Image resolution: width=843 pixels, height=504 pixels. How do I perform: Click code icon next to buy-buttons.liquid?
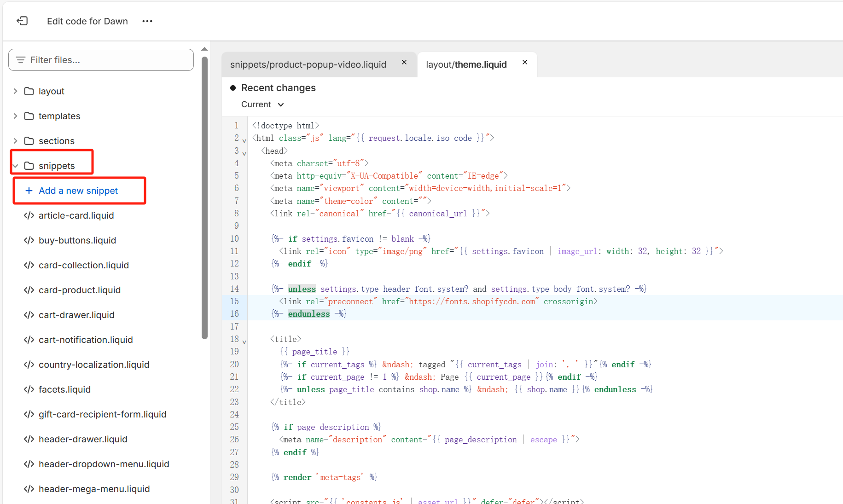tap(29, 240)
